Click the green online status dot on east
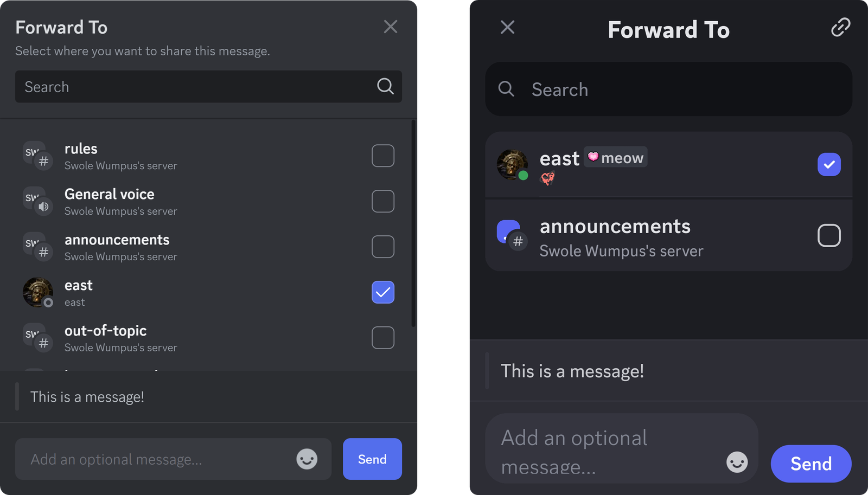 (x=522, y=176)
